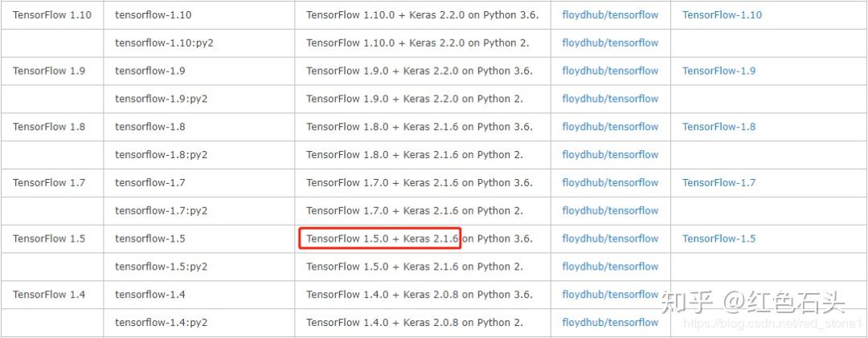Select the tensorflow-1.10:py2 cell
868x338 pixels.
click(164, 43)
